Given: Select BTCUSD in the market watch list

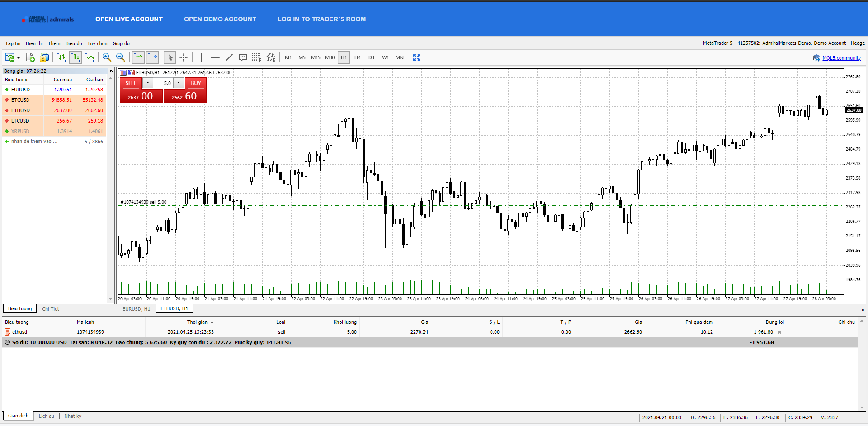Looking at the screenshot, I should 20,100.
